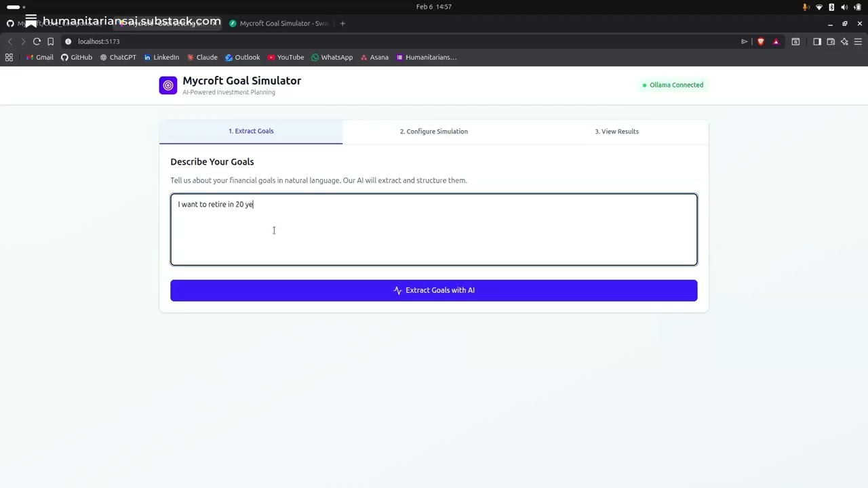The width and height of the screenshot is (868, 488).
Task: Click the Bluetooth tray icon
Action: (831, 7)
